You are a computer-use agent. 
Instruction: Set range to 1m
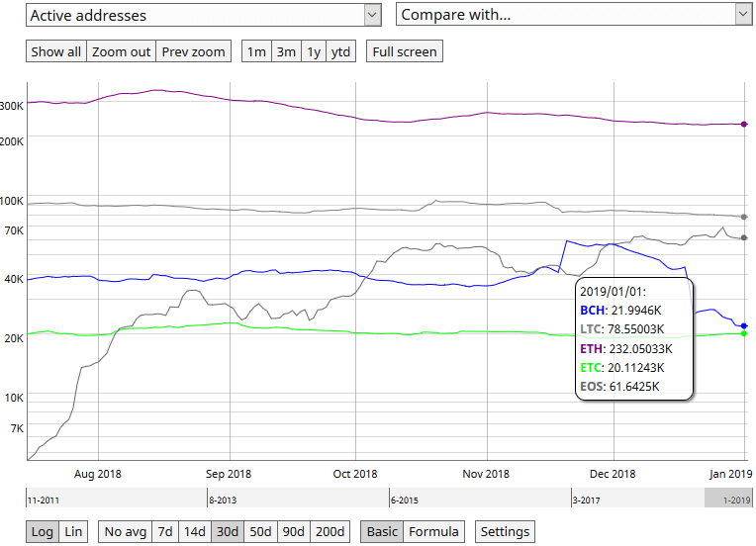[x=256, y=51]
